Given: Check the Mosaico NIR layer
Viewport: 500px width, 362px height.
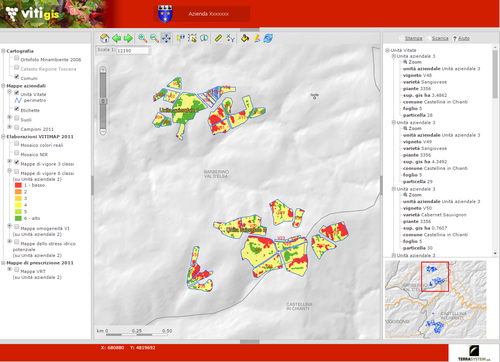Looking at the screenshot, I should coord(17,153).
